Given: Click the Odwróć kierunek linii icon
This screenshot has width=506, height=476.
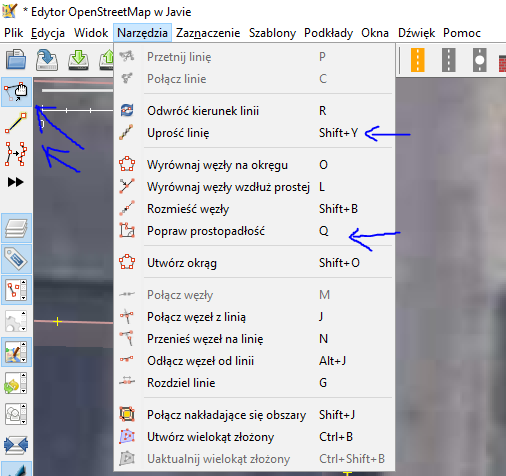Looking at the screenshot, I should (x=127, y=110).
